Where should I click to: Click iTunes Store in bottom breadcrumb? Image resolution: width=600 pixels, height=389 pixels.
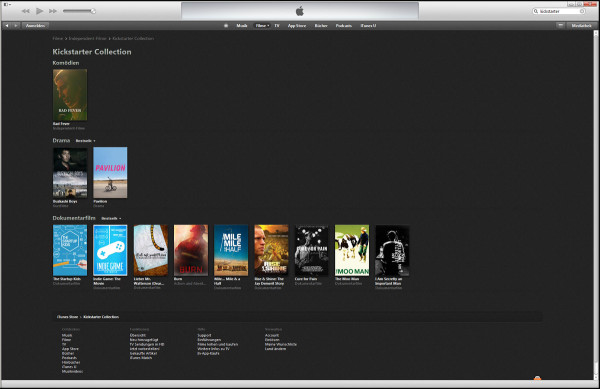(x=67, y=317)
